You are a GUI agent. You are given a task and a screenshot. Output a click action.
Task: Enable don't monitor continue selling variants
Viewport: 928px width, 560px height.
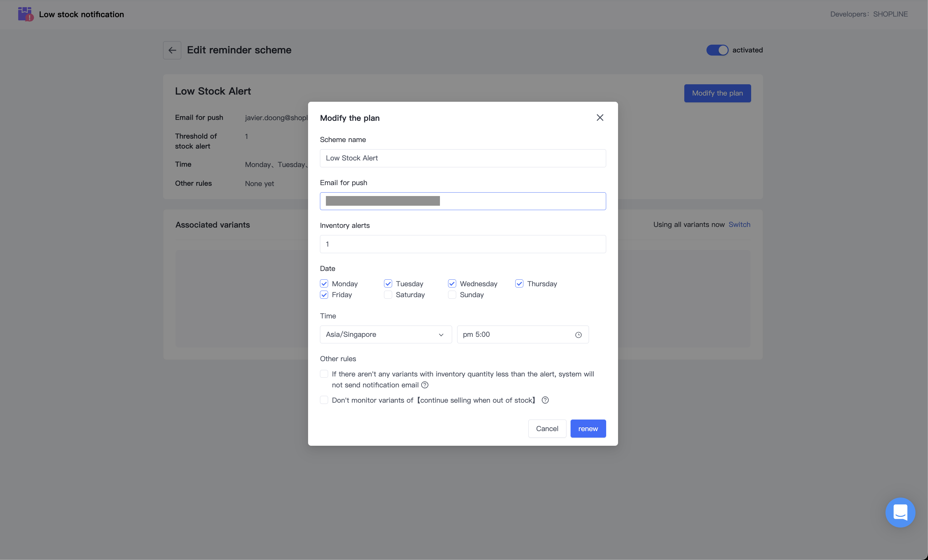(324, 400)
